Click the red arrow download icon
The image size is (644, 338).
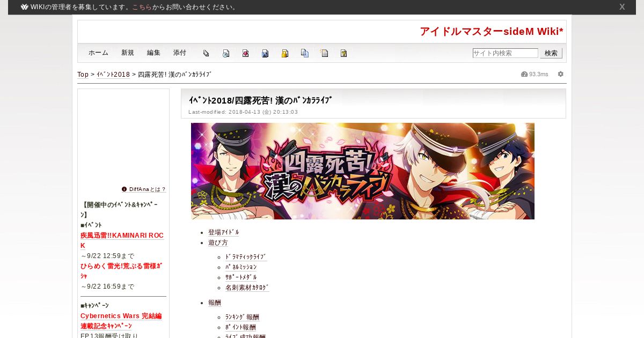245,53
